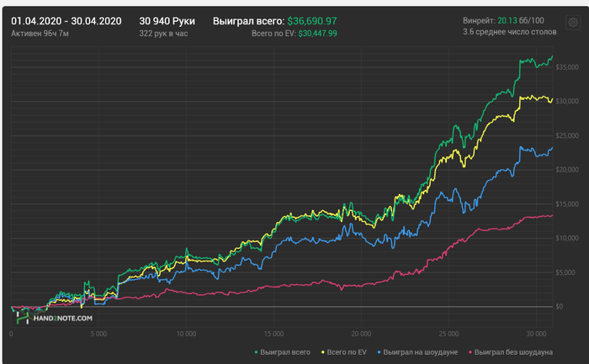This screenshot has height=364, width=589.
Task: Click the $30,000 y-axis label
Action: [567, 102]
